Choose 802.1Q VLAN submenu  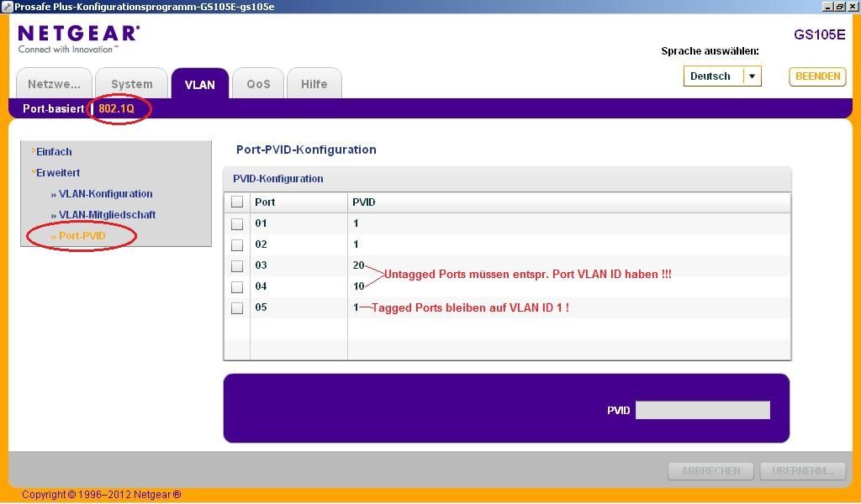click(116, 108)
